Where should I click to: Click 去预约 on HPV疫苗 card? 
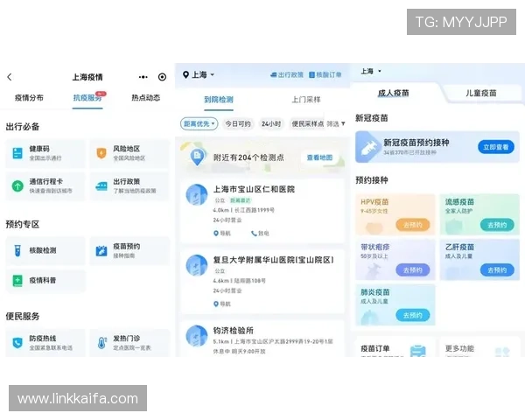(x=412, y=225)
